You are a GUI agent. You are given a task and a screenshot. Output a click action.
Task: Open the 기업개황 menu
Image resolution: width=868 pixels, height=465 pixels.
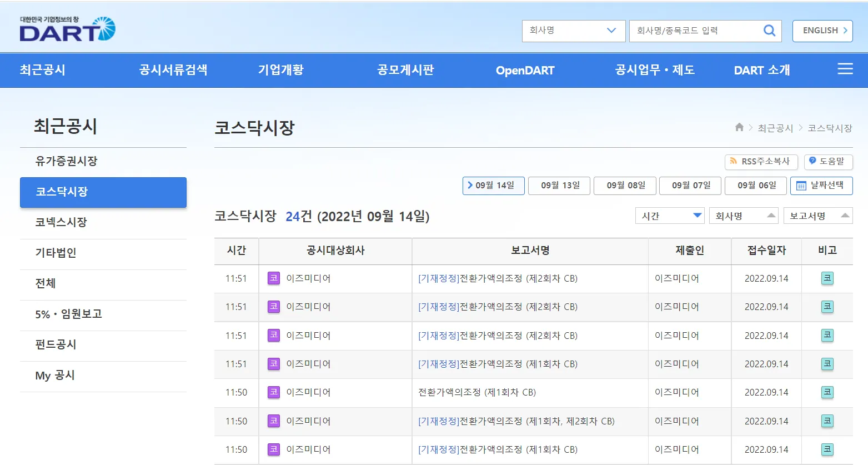(281, 70)
